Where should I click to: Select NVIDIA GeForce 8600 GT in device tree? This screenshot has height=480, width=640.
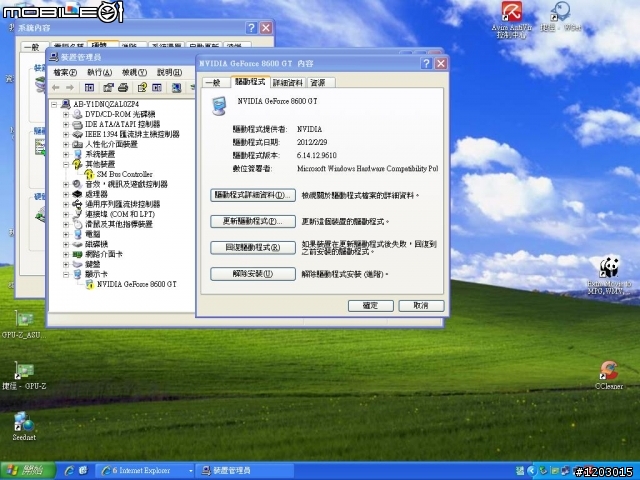point(137,284)
